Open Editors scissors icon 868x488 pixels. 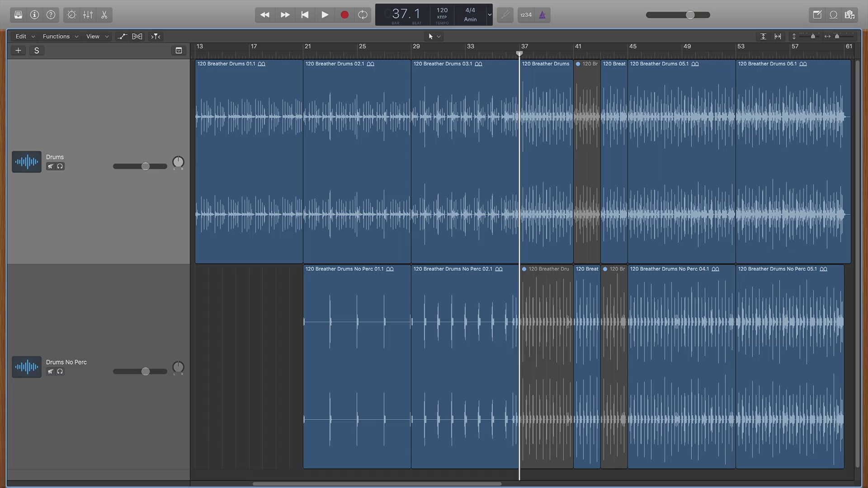[x=104, y=15]
